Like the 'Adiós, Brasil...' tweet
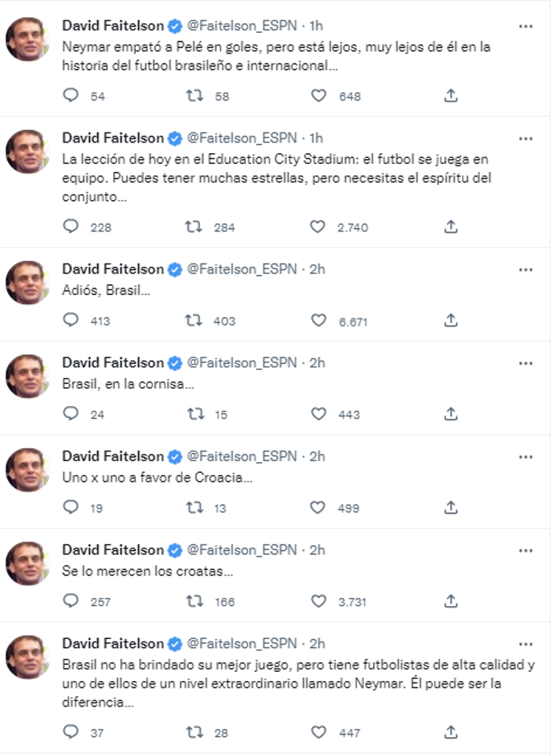 click(318, 320)
